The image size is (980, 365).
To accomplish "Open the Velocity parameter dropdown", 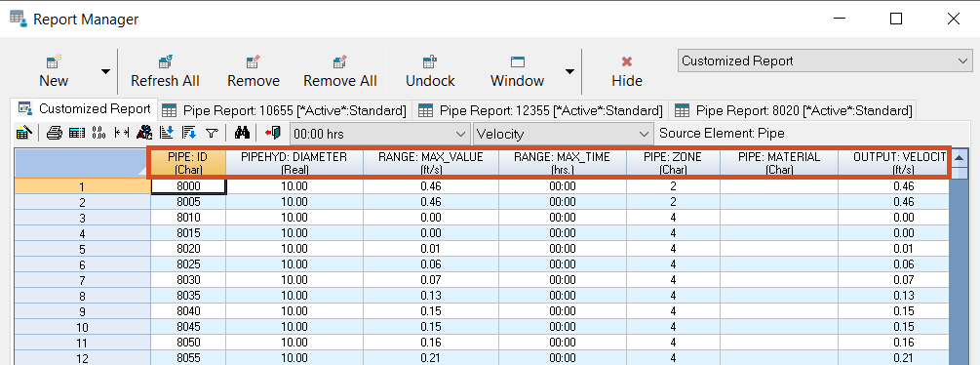I will (x=563, y=134).
